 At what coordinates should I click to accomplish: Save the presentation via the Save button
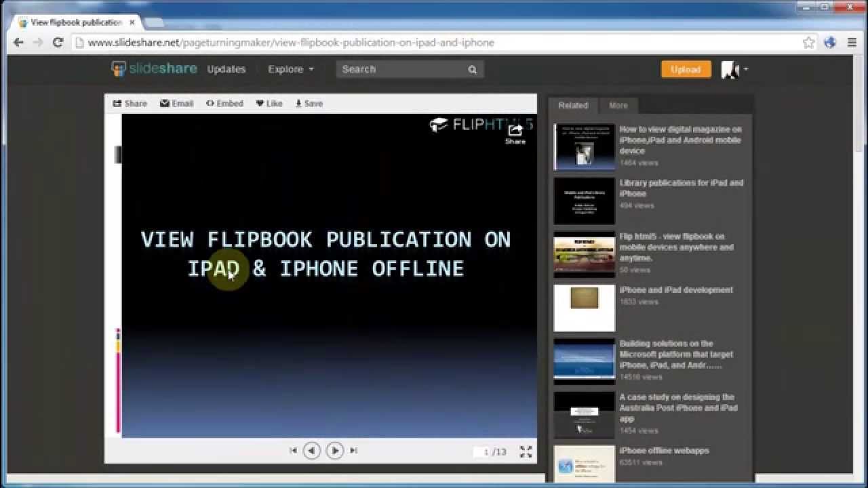pyautogui.click(x=309, y=104)
